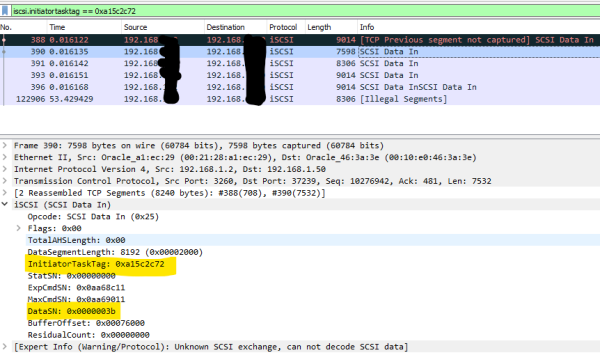600x362 pixels.
Task: Select packet 396 SCSI Data In row
Action: pyautogui.click(x=300, y=87)
